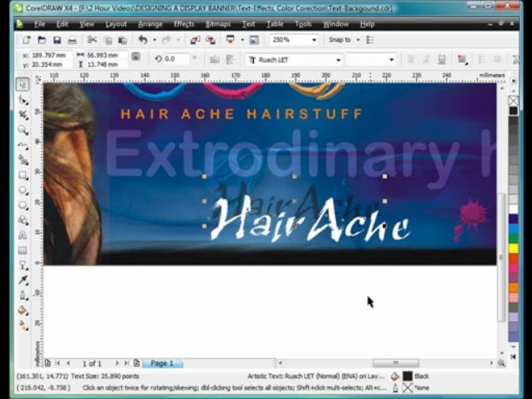
Task: Select the Zoom magnifier tool
Action: point(23,130)
